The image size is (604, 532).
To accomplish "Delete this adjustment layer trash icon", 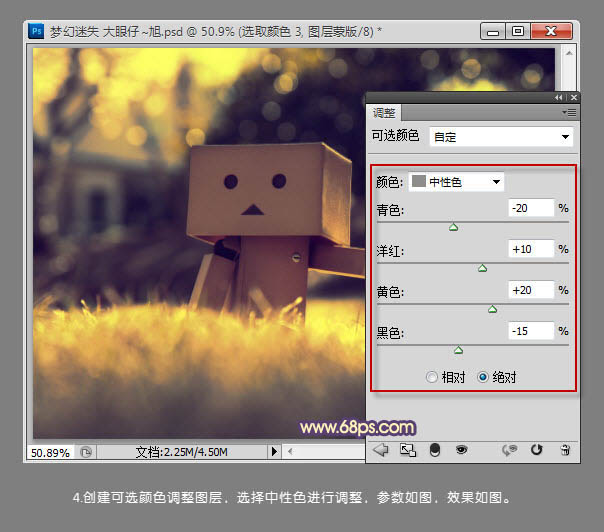I will click(565, 451).
